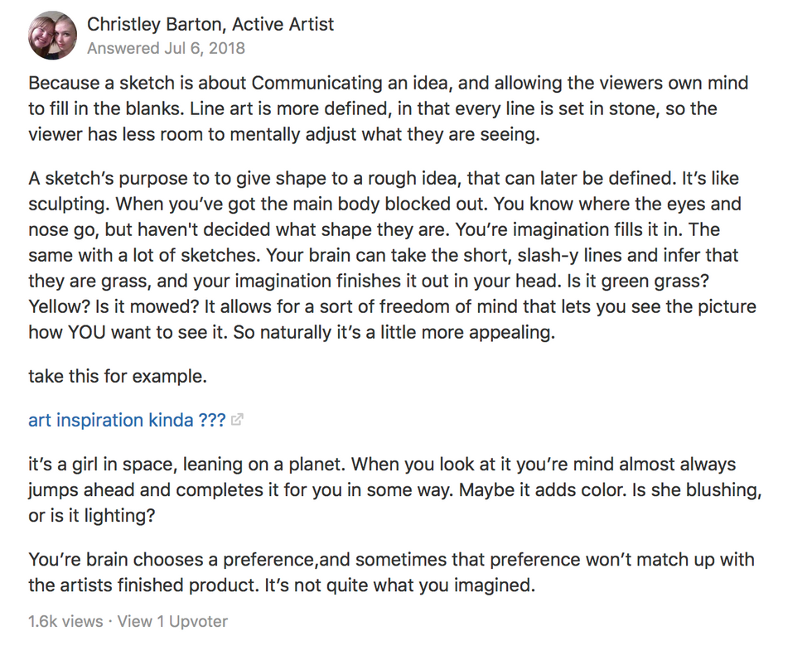
Task: Open the 'Answered Jul 6, 2018' timestamp
Action: click(x=166, y=48)
